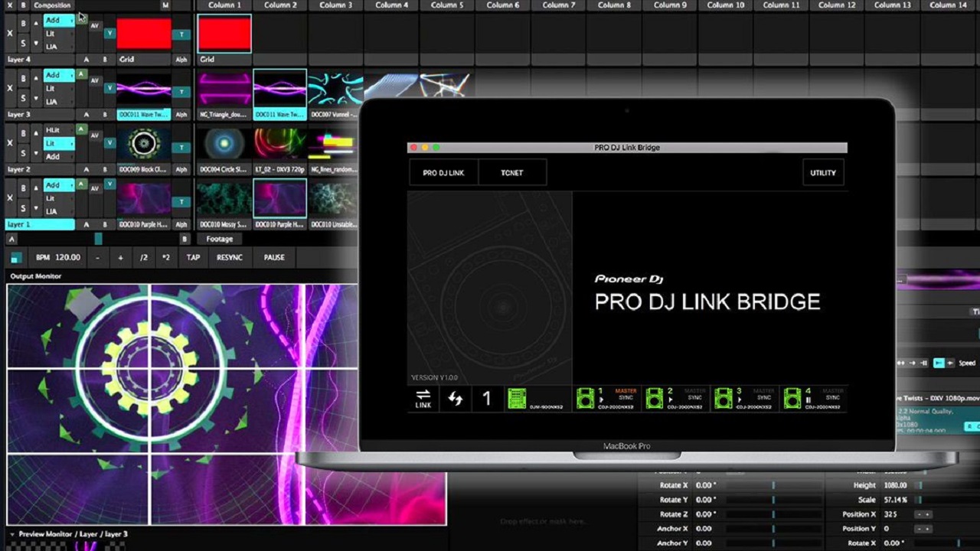Click the T transition icon on layer 1
This screenshot has width=980, height=551.
tap(181, 202)
